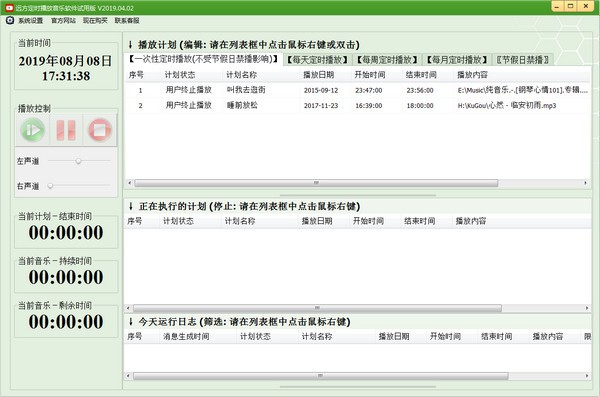Screen dimensions: 600x397
Task: Click right scroll arrow of play plan list
Action: coord(585,183)
